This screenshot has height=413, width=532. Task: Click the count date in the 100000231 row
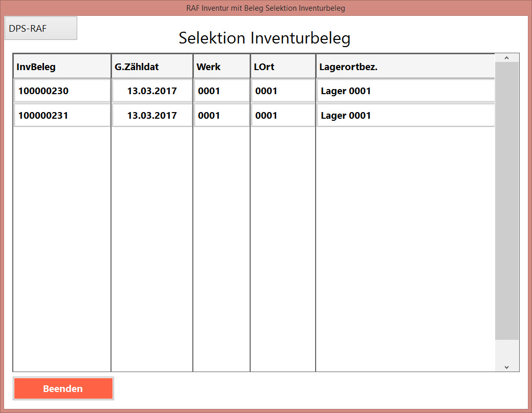(152, 116)
